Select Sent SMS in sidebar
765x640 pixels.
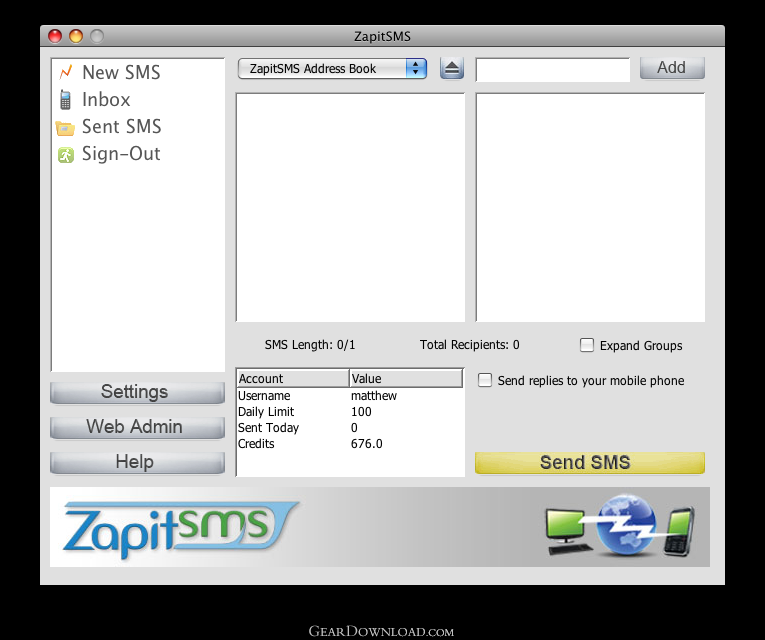(121, 126)
